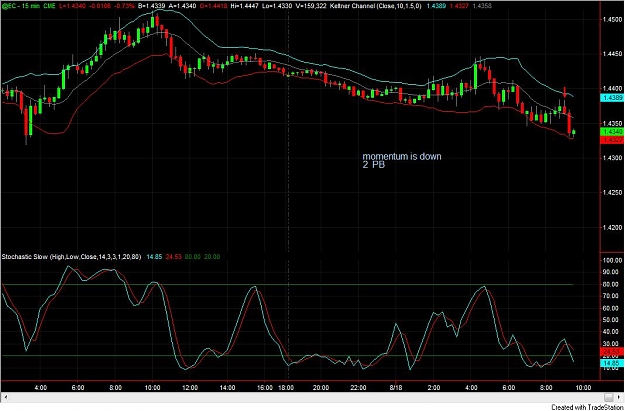This screenshot has width=625, height=411.
Task: Click the '1.4200' price axis label
Action: 611,227
